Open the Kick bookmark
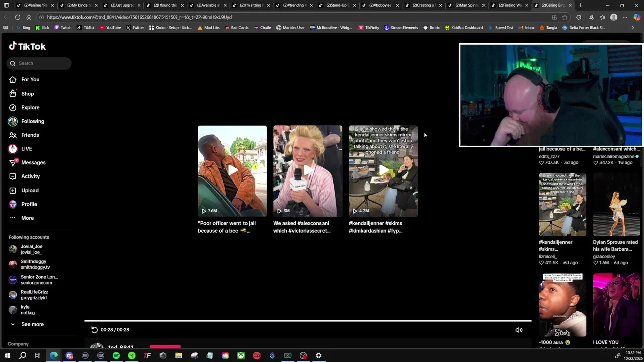 click(x=42, y=28)
